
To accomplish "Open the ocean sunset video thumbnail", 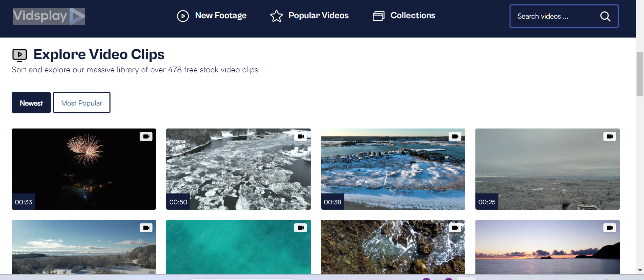I will 547,247.
